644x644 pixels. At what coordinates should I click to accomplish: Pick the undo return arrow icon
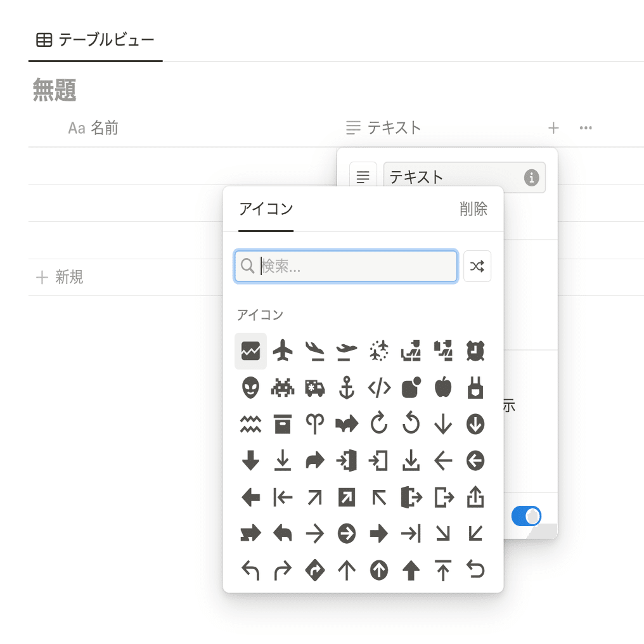tap(475, 570)
